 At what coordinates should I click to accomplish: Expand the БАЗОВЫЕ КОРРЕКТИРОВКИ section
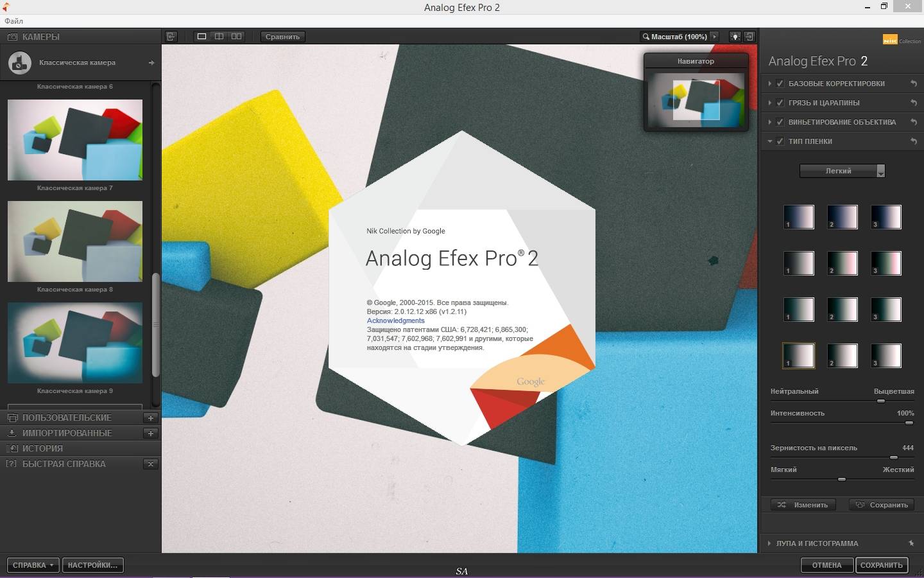coord(770,83)
